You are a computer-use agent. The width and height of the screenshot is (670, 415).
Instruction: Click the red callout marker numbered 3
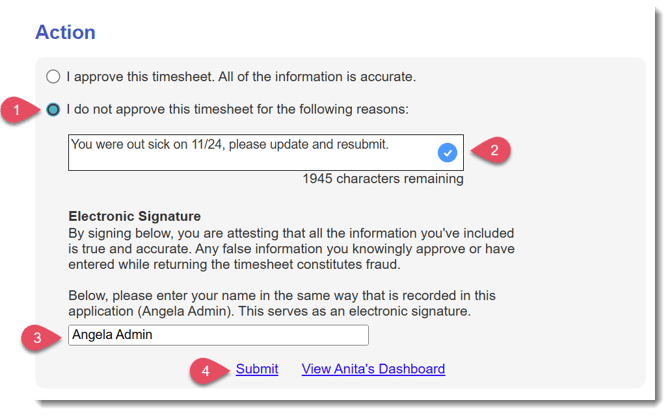[x=37, y=337]
